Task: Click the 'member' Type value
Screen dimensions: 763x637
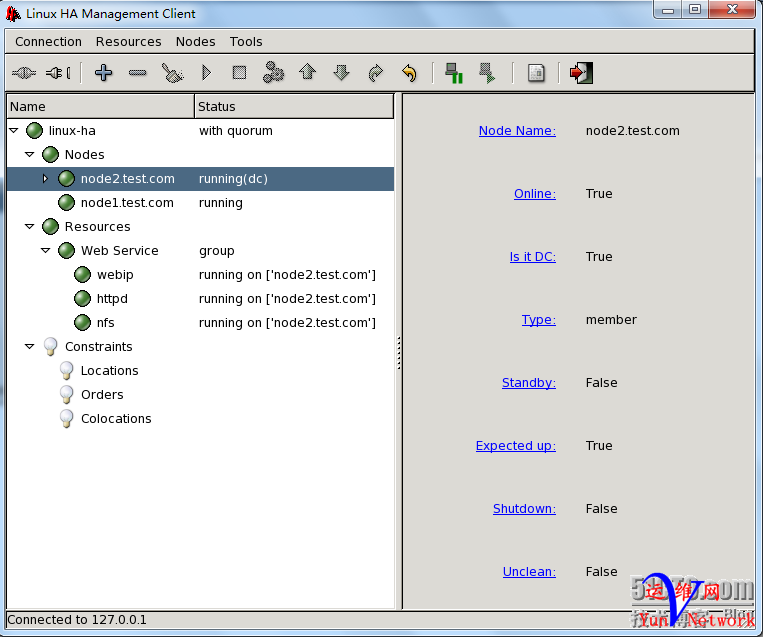Action: (611, 320)
